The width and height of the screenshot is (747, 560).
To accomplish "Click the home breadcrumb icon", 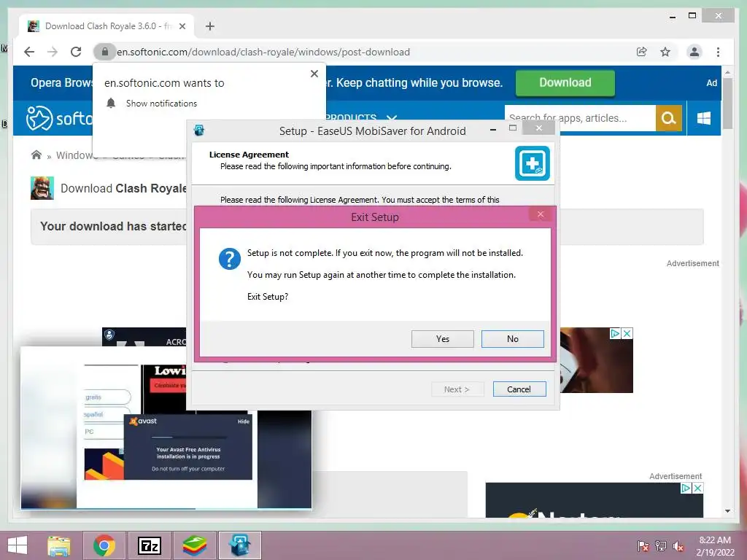I will pos(36,155).
